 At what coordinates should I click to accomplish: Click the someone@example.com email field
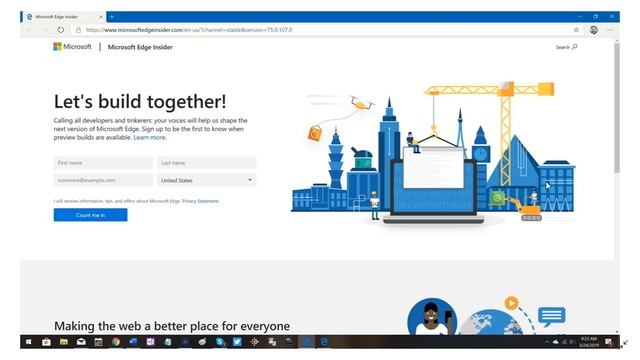[103, 180]
